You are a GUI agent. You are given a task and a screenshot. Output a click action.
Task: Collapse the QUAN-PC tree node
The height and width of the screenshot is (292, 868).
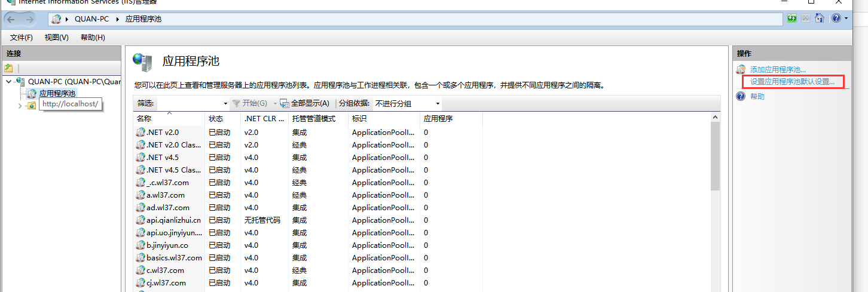8,82
